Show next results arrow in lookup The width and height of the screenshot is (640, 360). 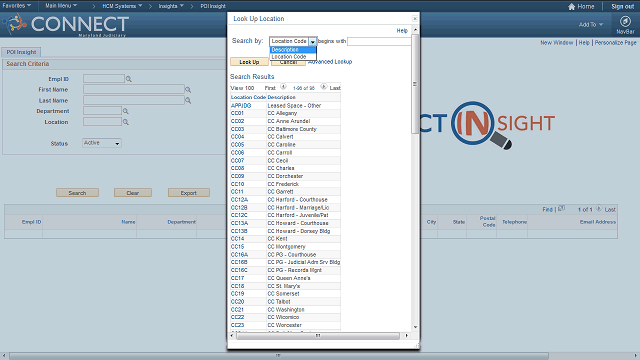[323, 87]
